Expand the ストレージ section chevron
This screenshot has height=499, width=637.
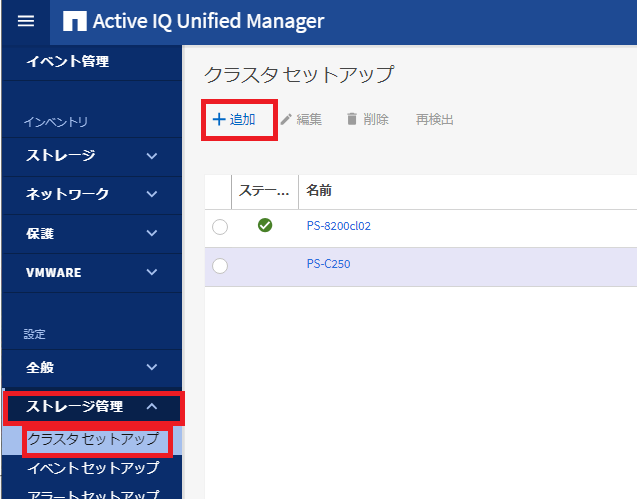coord(152,156)
